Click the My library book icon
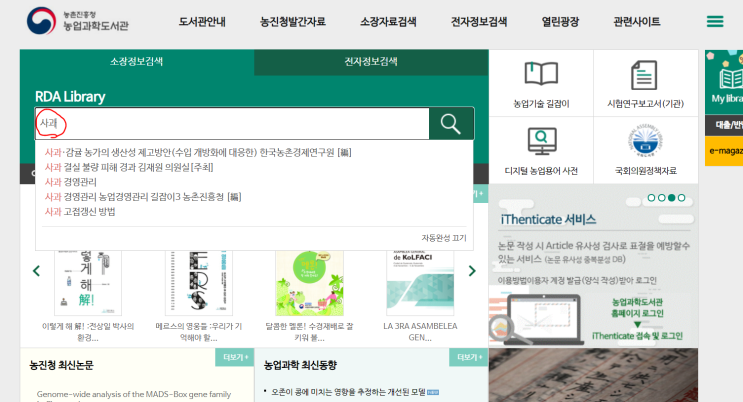 click(x=730, y=79)
